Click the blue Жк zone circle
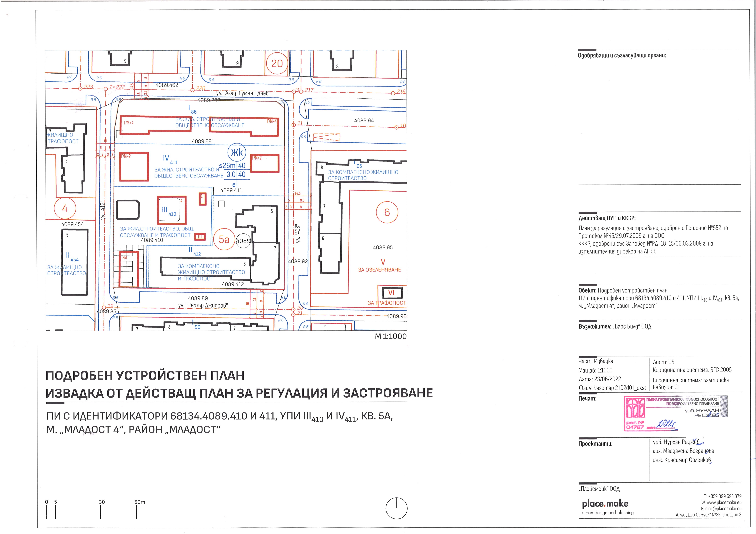 coord(237,152)
